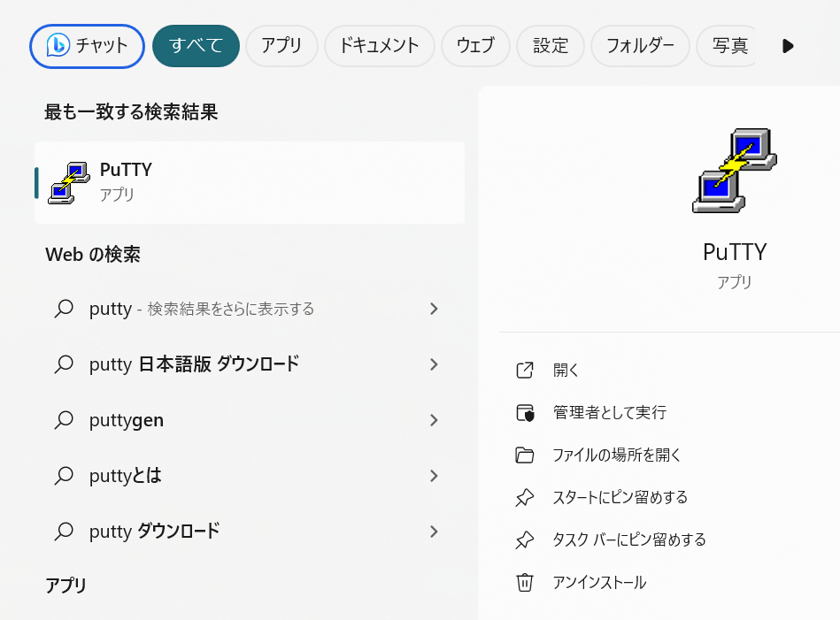Choose 管理者として実行 for PuTTY
840x620 pixels.
click(610, 412)
